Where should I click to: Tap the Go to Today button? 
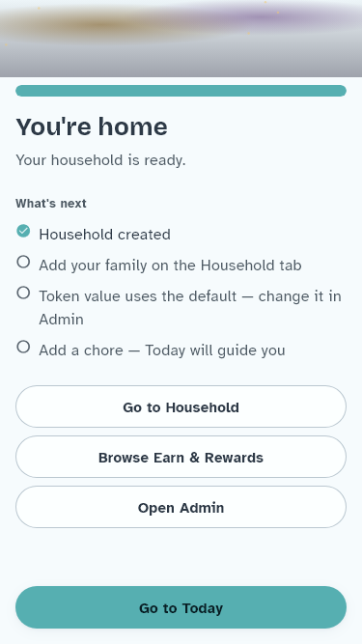(x=181, y=607)
